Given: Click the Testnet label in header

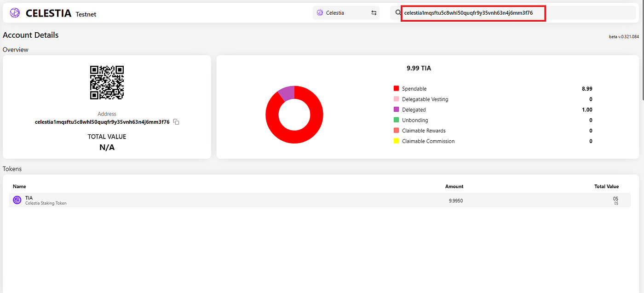Looking at the screenshot, I should [86, 14].
